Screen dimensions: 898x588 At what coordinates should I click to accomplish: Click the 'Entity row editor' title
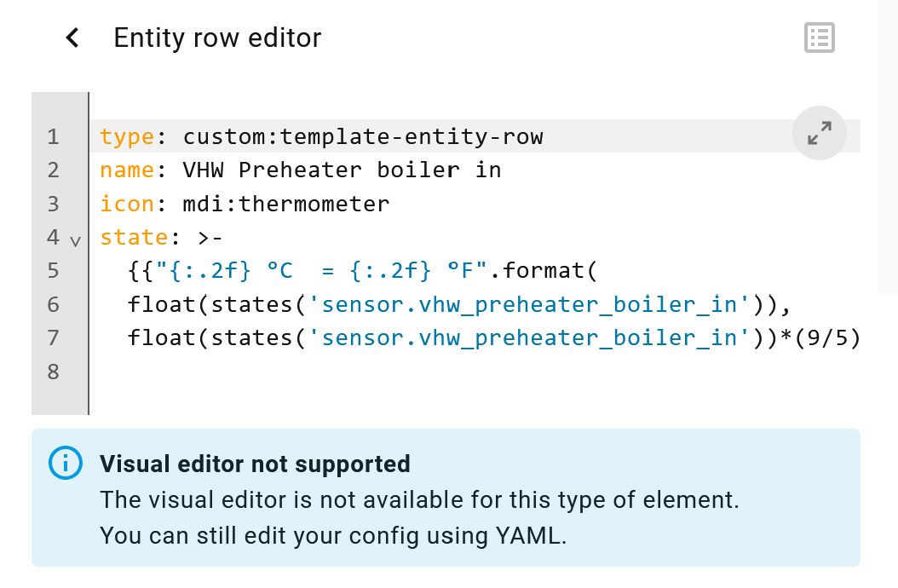[x=217, y=37]
